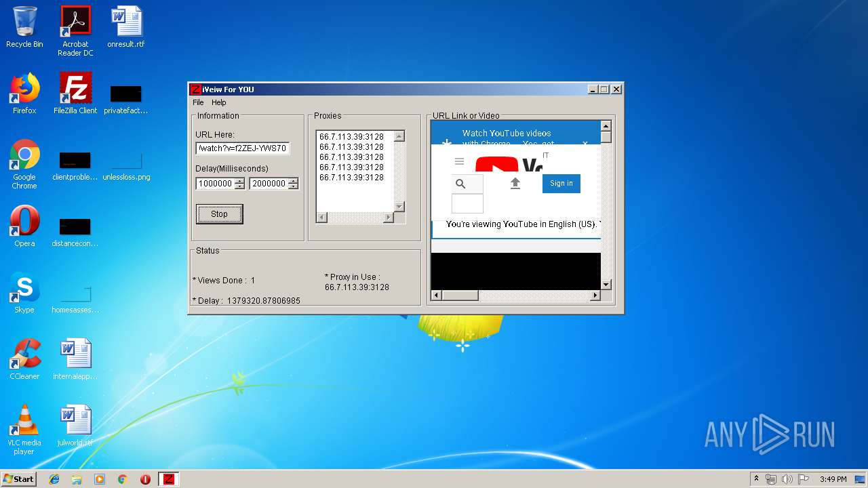The width and height of the screenshot is (868, 488).
Task: Click the YouTube Sign in button
Action: 561,183
